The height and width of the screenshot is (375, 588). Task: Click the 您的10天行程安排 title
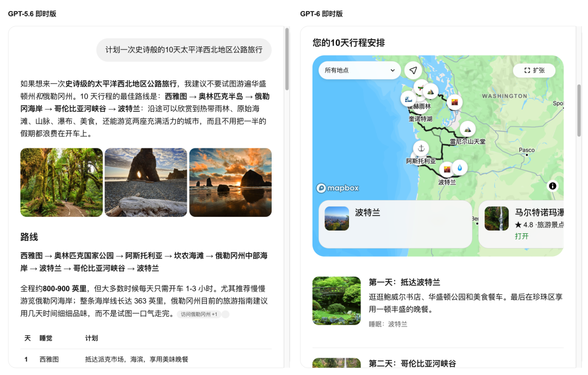[349, 43]
